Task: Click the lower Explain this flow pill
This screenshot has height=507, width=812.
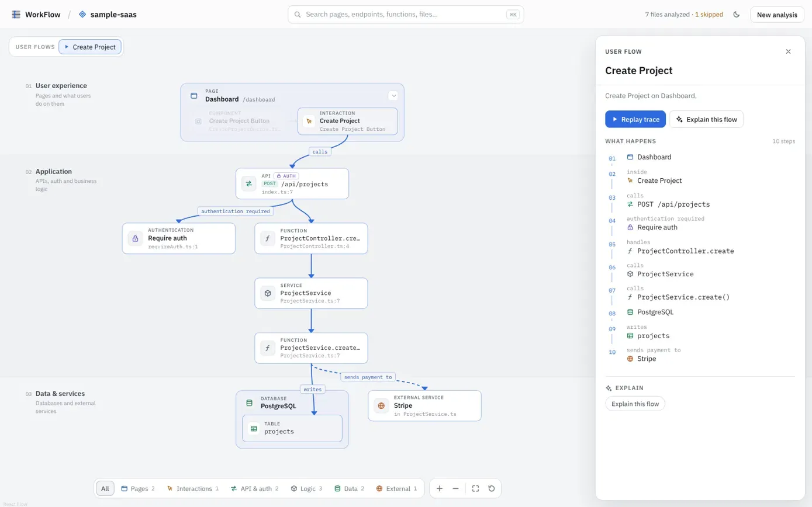Action: click(635, 404)
